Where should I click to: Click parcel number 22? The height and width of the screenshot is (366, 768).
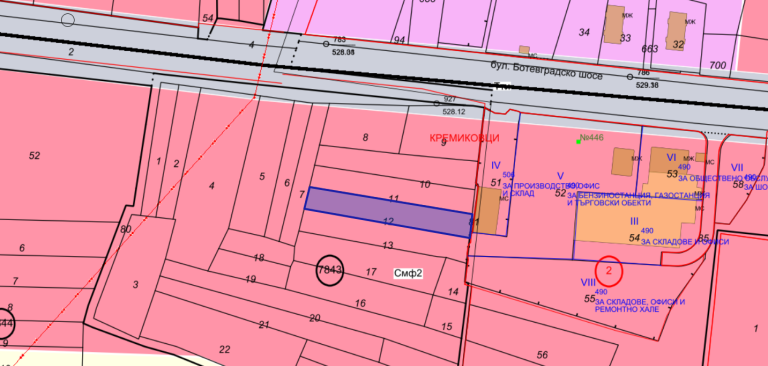tap(224, 349)
